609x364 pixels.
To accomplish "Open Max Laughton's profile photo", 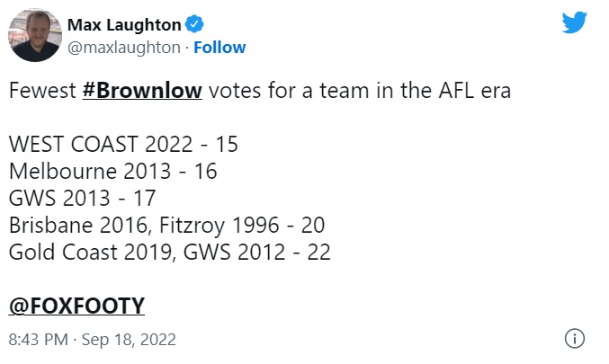I will pos(35,36).
